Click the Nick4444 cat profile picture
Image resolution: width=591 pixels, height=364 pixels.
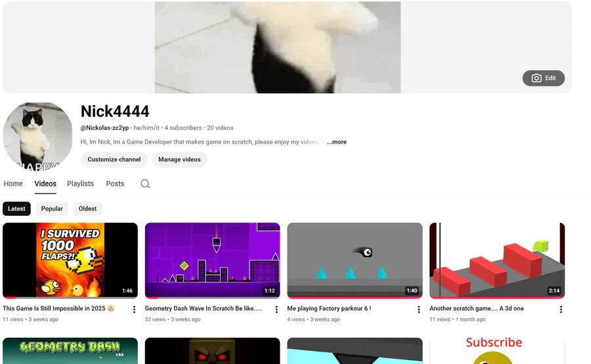37,136
